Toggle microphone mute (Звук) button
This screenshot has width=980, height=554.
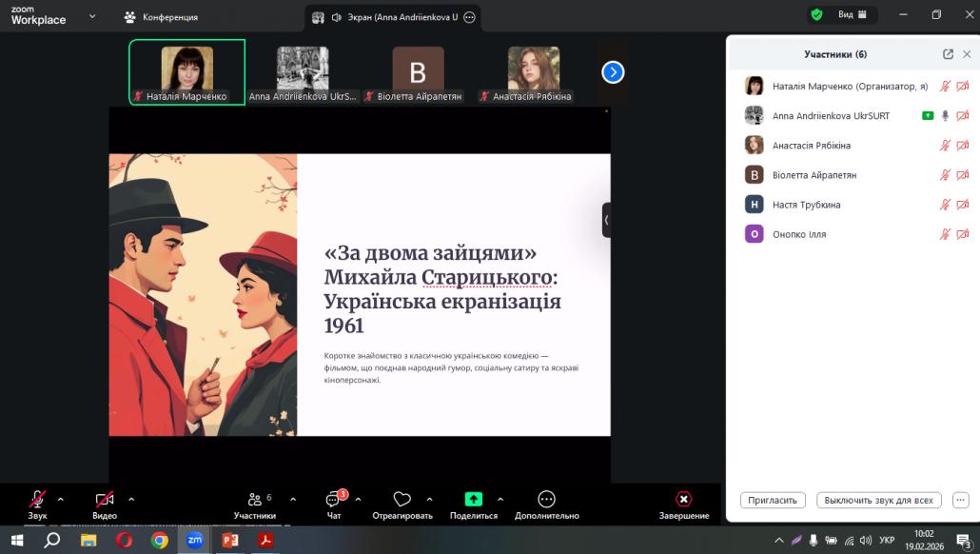pos(37,500)
